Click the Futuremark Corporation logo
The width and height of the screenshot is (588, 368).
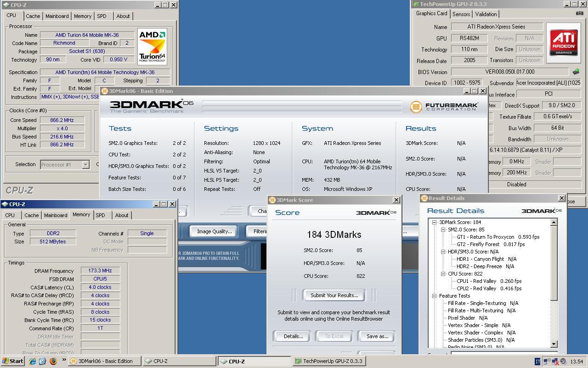pyautogui.click(x=444, y=107)
